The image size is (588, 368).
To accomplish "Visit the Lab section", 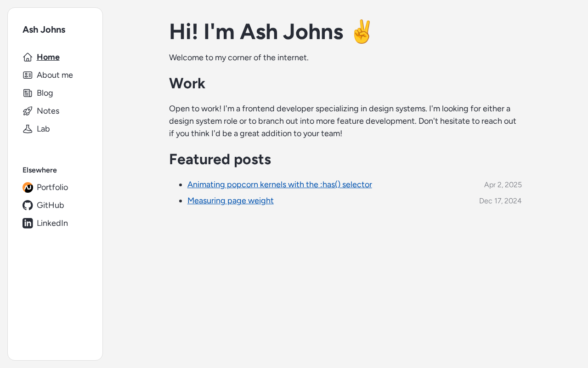I will pos(43,129).
